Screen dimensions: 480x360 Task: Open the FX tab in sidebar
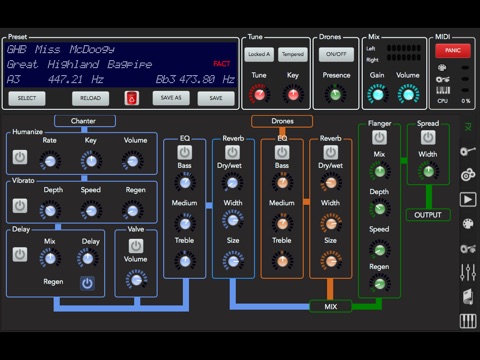468,127
